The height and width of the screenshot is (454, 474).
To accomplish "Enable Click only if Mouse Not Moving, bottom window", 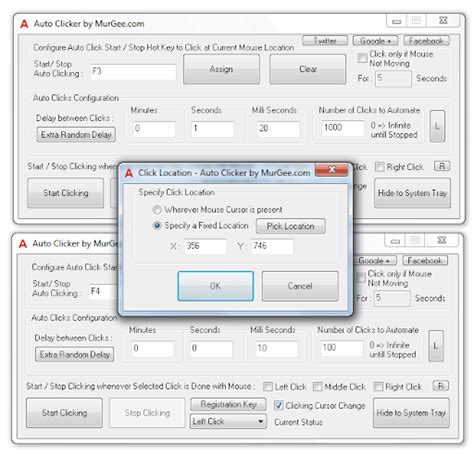I will (361, 278).
